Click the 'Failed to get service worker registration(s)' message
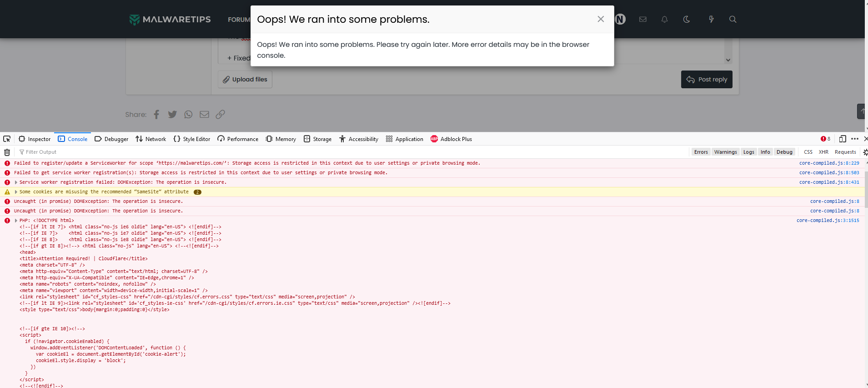 point(201,173)
